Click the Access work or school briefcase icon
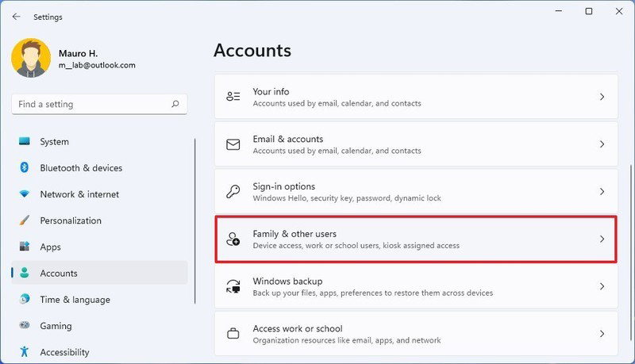 [233, 334]
